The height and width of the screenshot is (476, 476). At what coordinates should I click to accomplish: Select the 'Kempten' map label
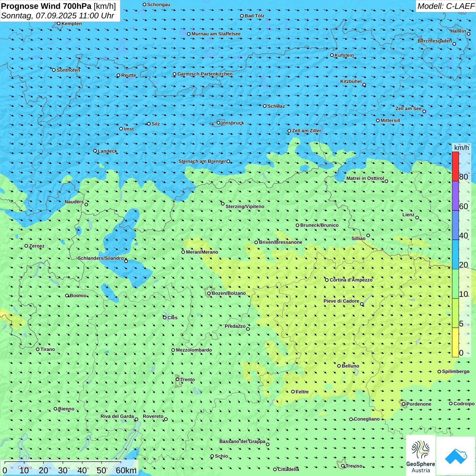[x=72, y=23]
